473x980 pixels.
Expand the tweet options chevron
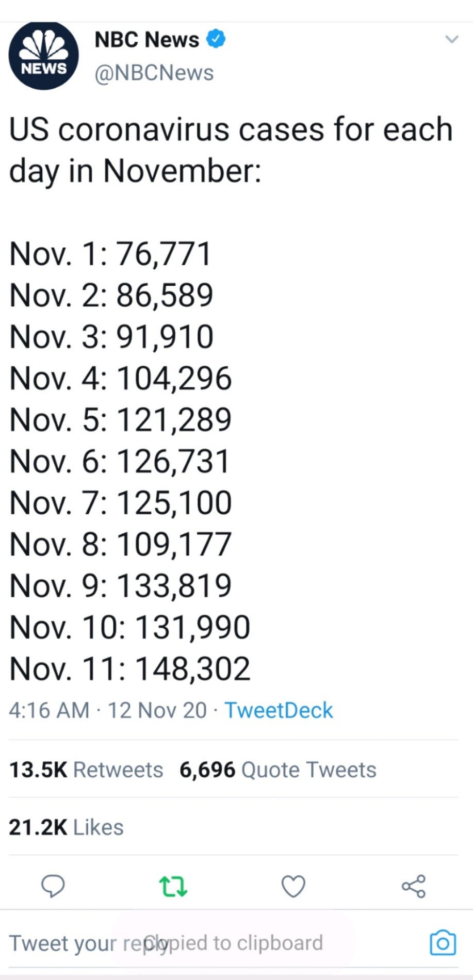click(451, 39)
